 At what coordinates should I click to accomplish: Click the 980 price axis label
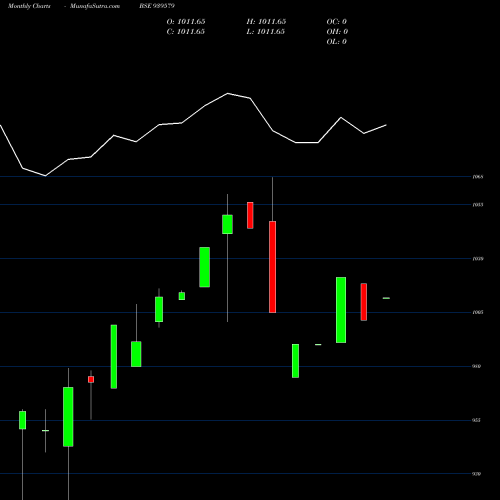(x=477, y=366)
